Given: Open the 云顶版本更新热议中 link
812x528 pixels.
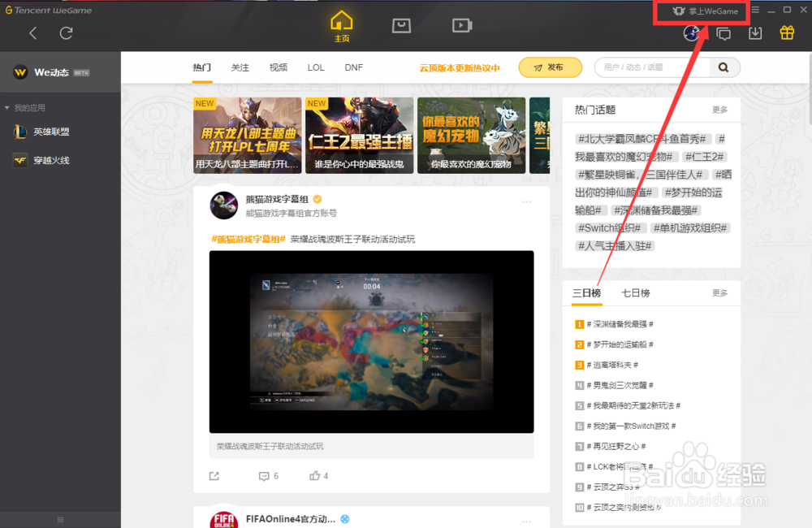Looking at the screenshot, I should 460,68.
